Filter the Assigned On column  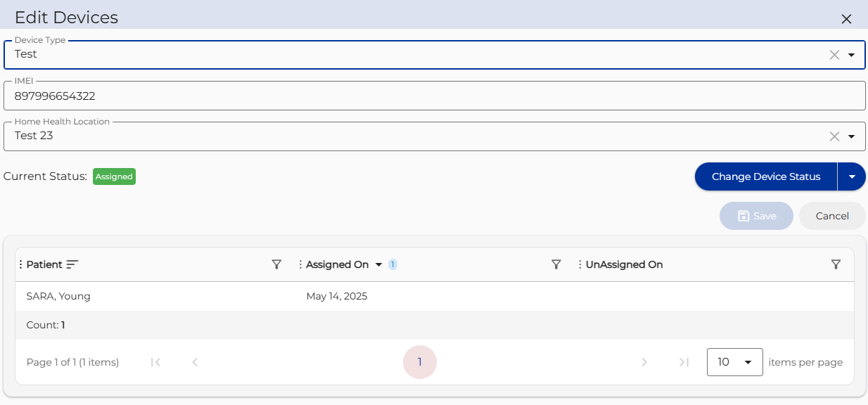pos(556,264)
